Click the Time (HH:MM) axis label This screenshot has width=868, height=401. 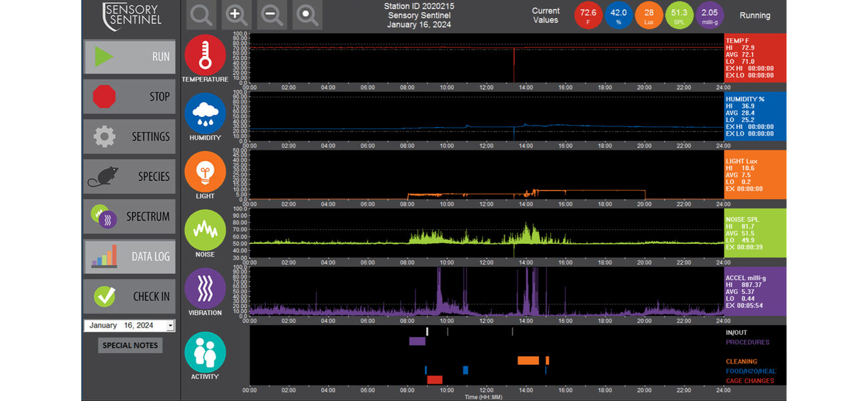tap(483, 397)
